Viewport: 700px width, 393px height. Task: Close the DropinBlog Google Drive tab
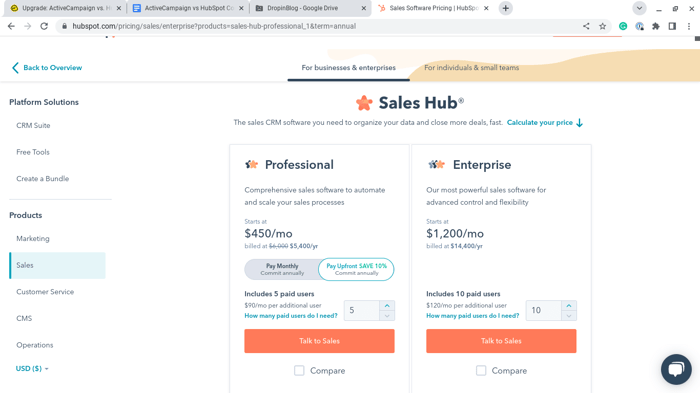pyautogui.click(x=363, y=8)
